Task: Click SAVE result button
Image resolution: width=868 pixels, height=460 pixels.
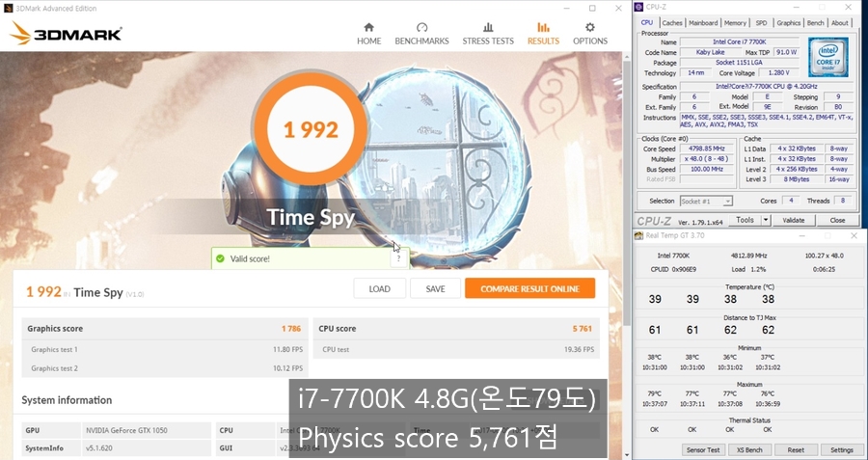Action: pyautogui.click(x=435, y=288)
